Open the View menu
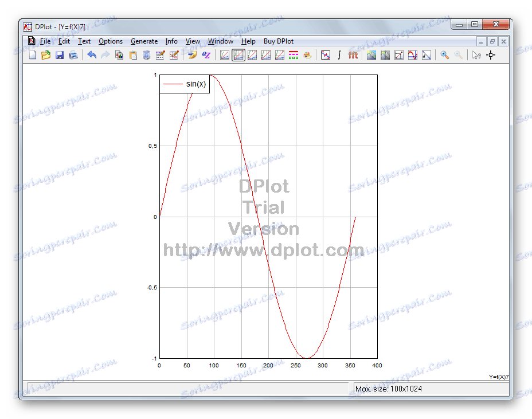Screen dimensions: 532x419 click(x=193, y=41)
